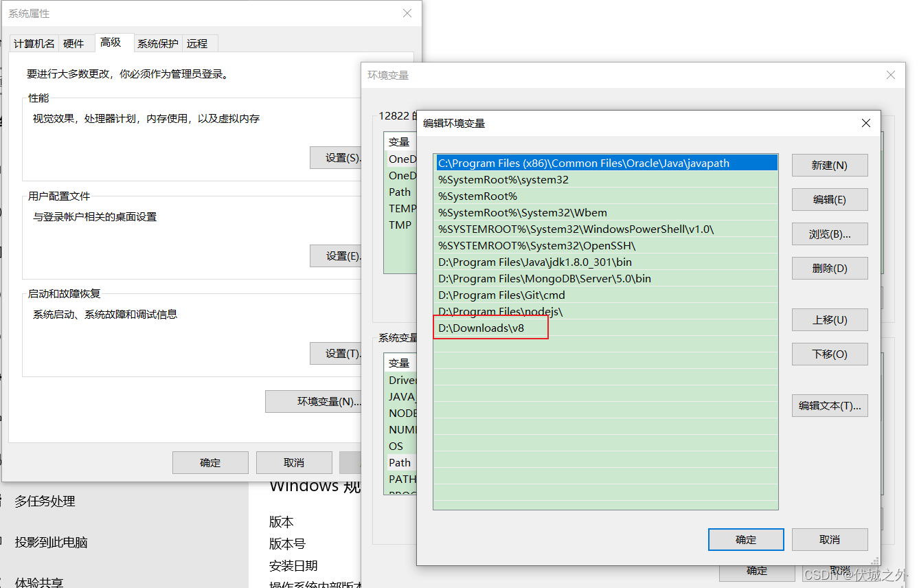
Task: Open 多任务处理 in Settings sidebar
Action: [45, 501]
